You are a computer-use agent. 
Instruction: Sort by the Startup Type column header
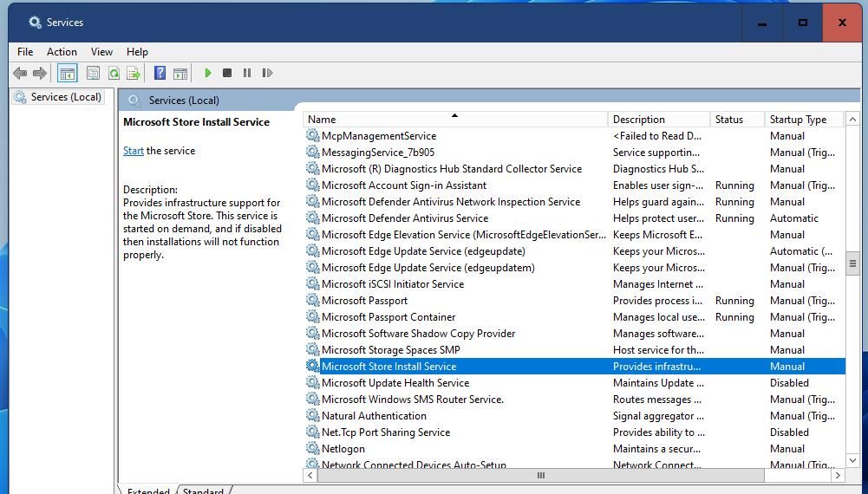(x=804, y=119)
